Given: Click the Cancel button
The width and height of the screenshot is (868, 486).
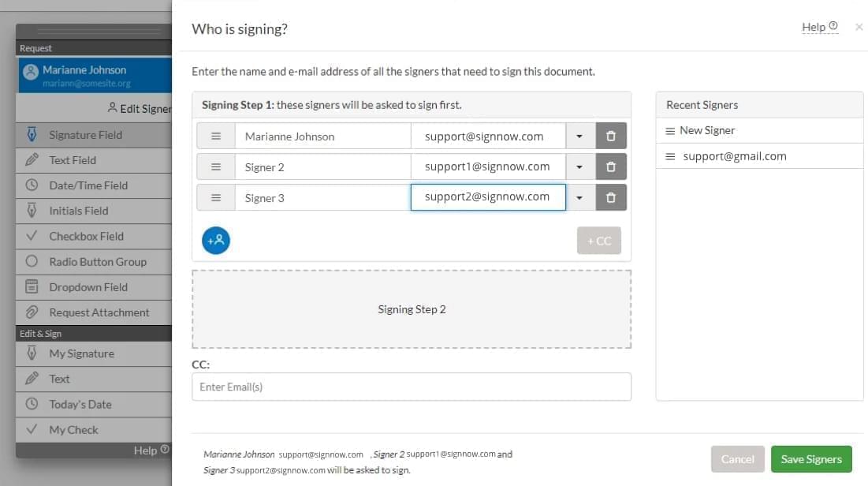Looking at the screenshot, I should click(x=737, y=459).
